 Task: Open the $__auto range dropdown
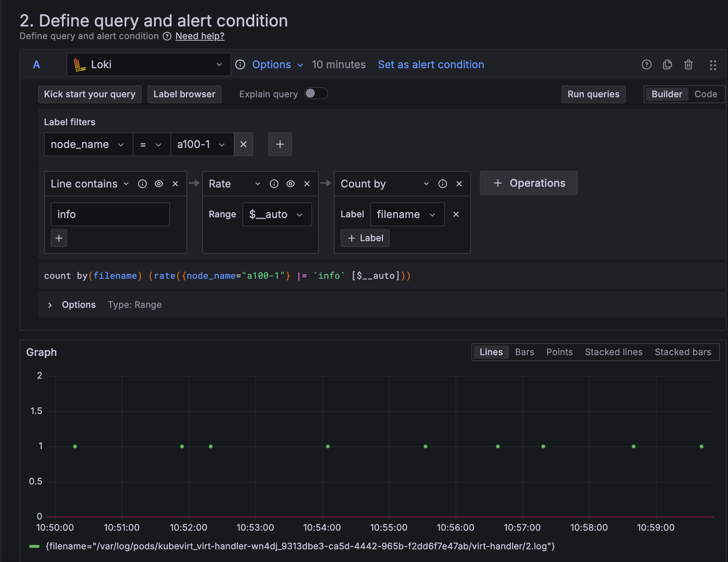(x=277, y=214)
